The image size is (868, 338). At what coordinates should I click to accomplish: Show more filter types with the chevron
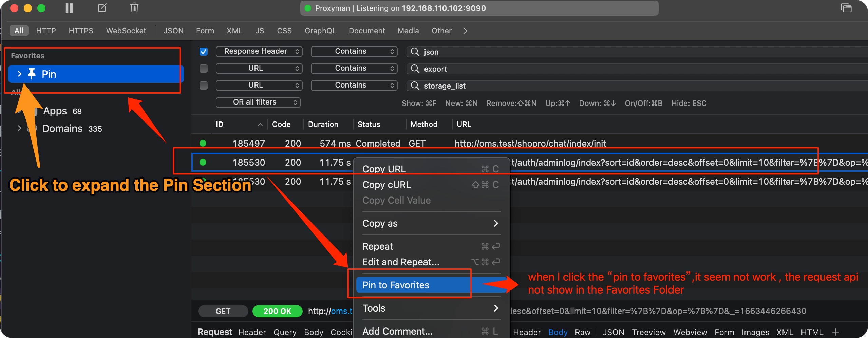(465, 31)
